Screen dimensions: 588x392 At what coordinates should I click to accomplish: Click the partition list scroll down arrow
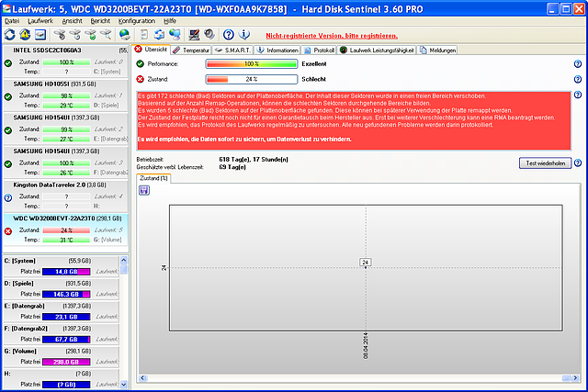[124, 385]
